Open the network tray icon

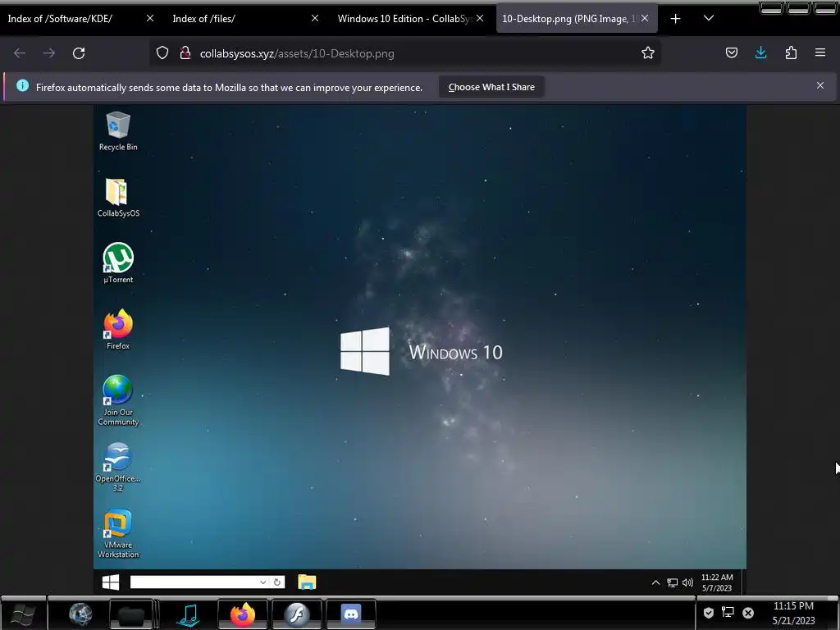[x=728, y=612]
